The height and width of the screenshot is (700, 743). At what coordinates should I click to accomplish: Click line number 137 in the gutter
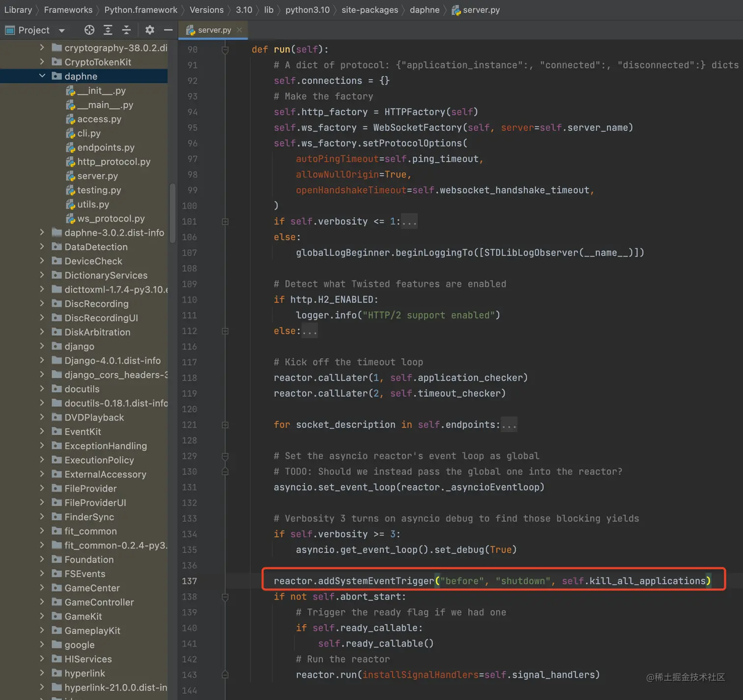point(189,581)
